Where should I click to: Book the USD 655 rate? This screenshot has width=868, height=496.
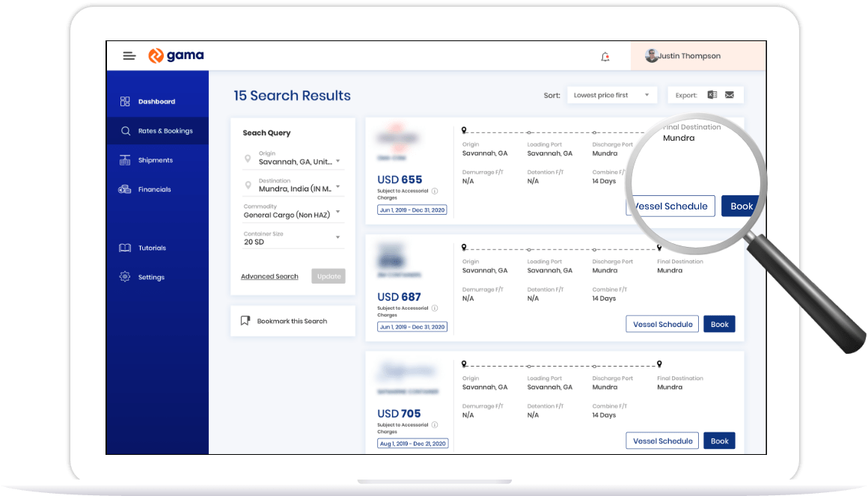tap(740, 206)
